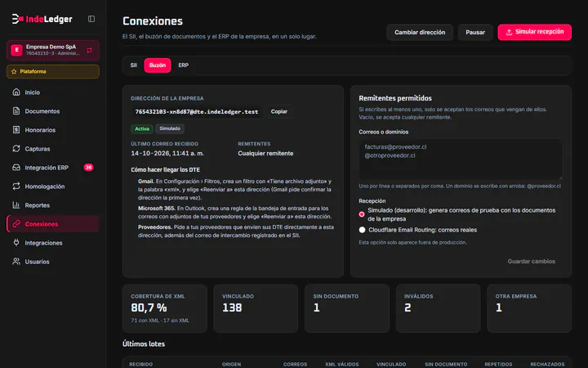This screenshot has width=588, height=368.
Task: Go to Homologación section
Action: [x=53, y=186]
